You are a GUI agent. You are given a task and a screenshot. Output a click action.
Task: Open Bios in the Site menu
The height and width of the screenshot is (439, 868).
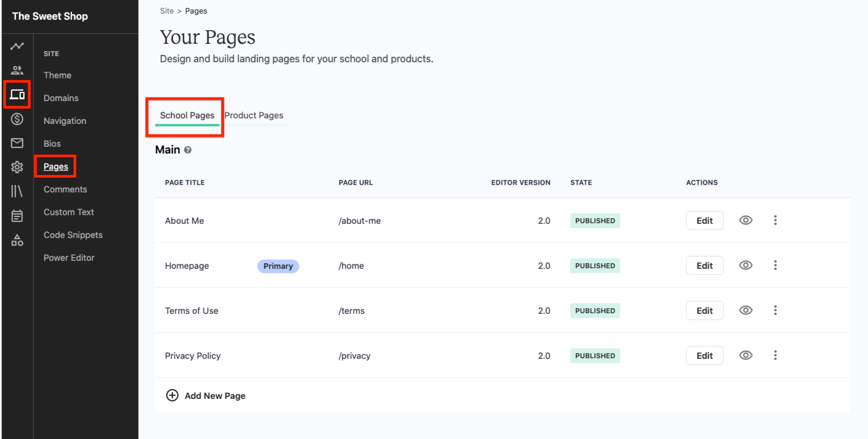pos(52,144)
